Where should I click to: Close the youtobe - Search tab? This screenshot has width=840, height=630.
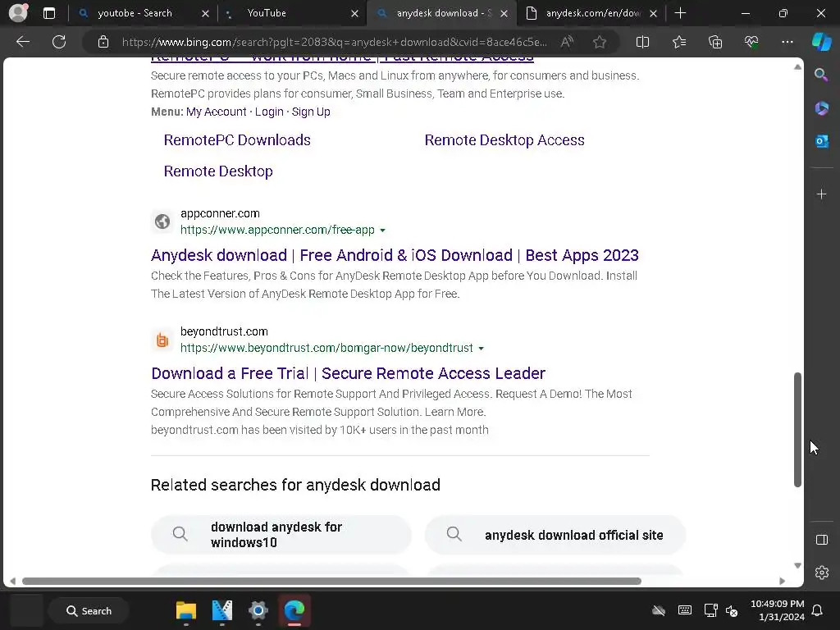pos(205,13)
